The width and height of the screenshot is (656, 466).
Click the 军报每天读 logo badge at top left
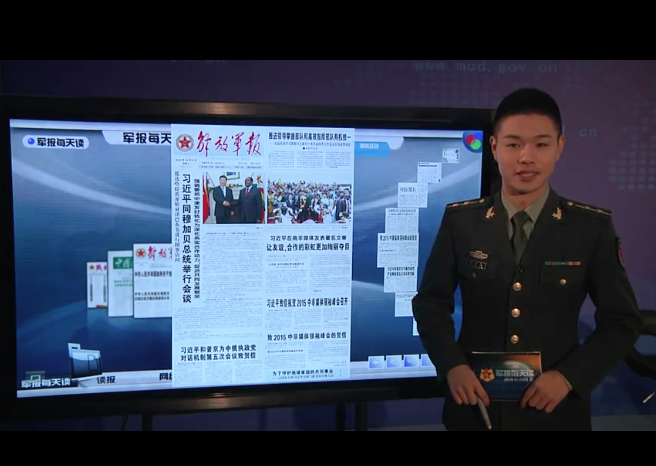coord(55,142)
